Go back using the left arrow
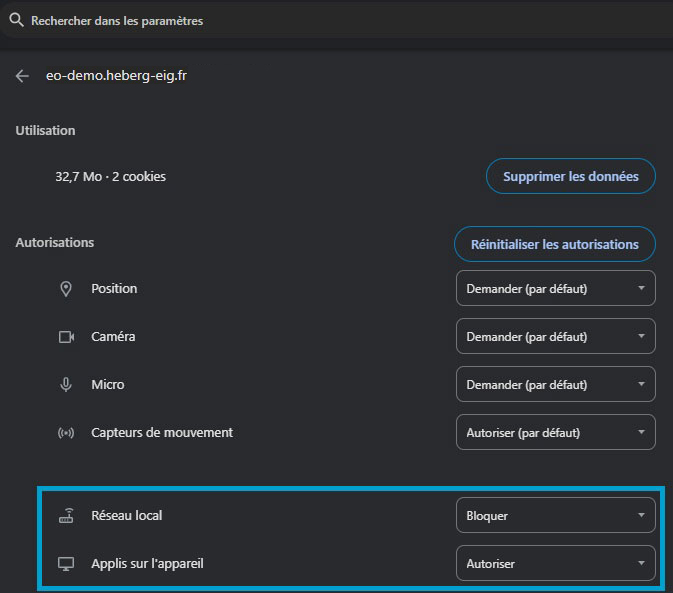Screen dimensions: 673x593 click(x=22, y=76)
